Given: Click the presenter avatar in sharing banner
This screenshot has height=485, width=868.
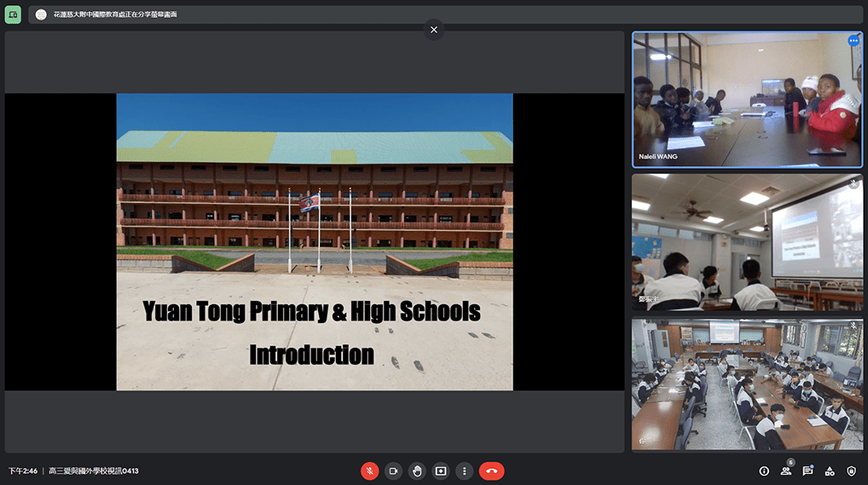Looking at the screenshot, I should pos(41,14).
